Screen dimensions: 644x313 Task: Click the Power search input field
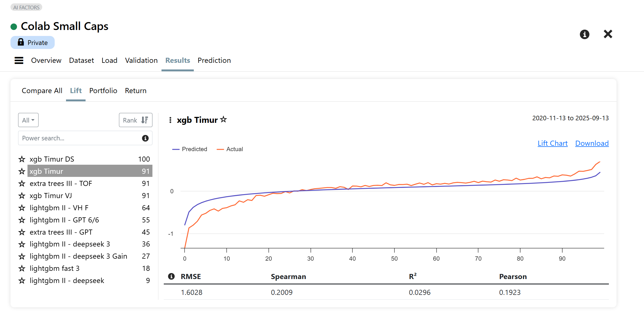click(x=79, y=138)
